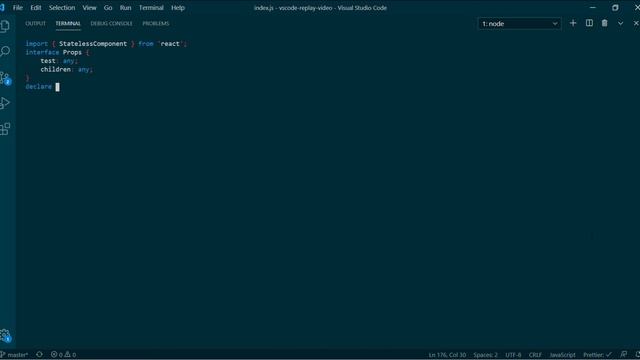Click the 'interface' keyword in terminal

[42, 52]
